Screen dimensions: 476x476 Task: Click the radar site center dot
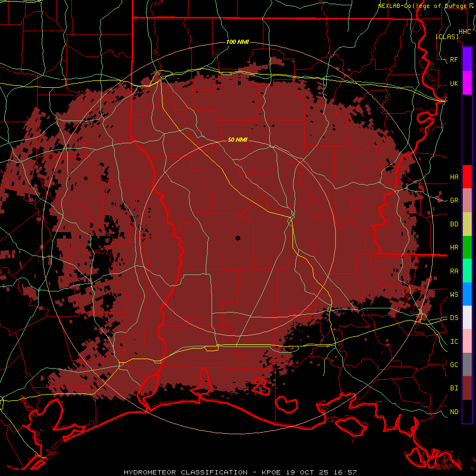tap(238, 238)
